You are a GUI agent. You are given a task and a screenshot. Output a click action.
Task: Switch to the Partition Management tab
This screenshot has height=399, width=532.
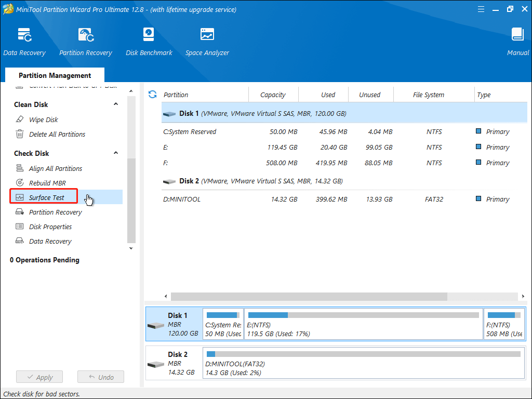[55, 75]
